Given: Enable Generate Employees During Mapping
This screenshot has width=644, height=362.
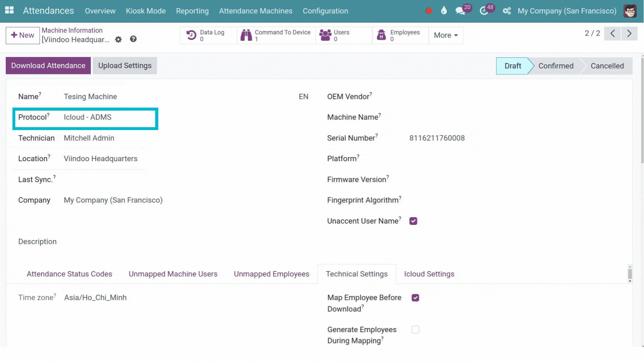Looking at the screenshot, I should 415,329.
